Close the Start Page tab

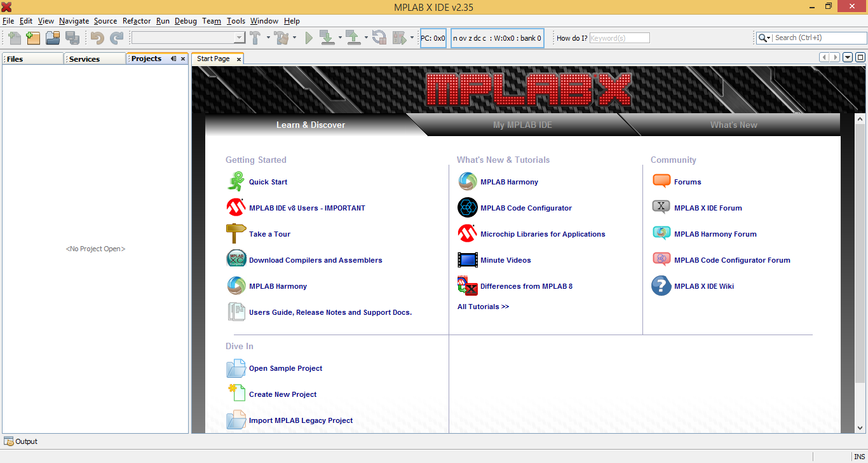[238, 59]
